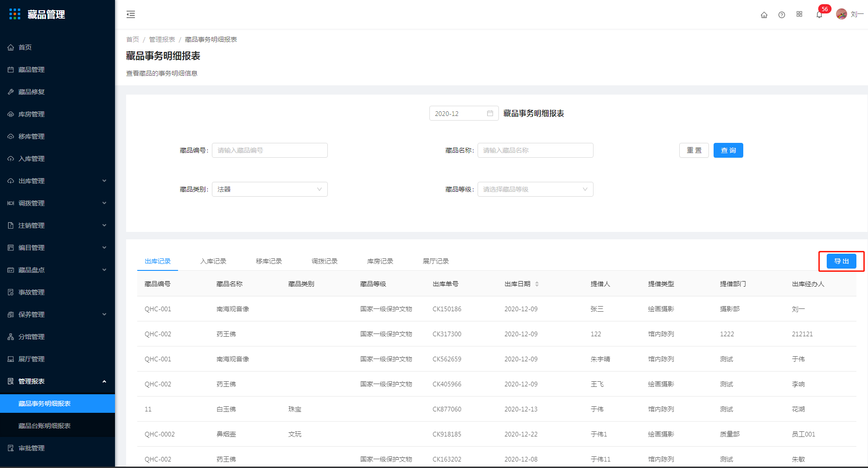Switch to the 展厅记录 tab
Screen dimensions: 868x468
pos(436,261)
